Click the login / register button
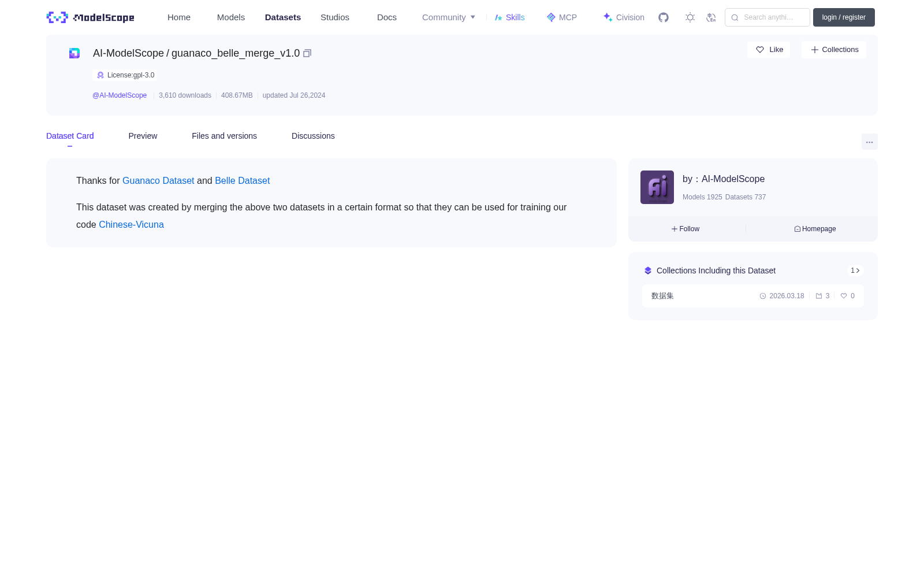The width and height of the screenshot is (924, 578). tap(844, 17)
